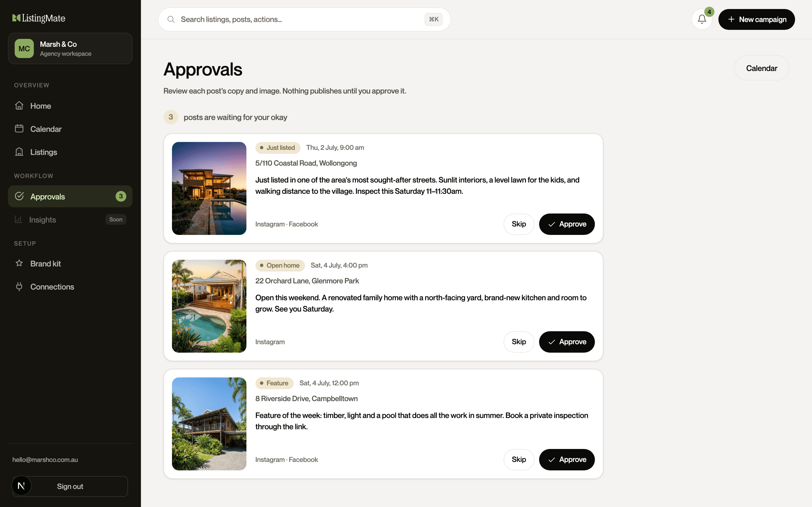Start a New campaign
812x507 pixels.
pos(756,19)
